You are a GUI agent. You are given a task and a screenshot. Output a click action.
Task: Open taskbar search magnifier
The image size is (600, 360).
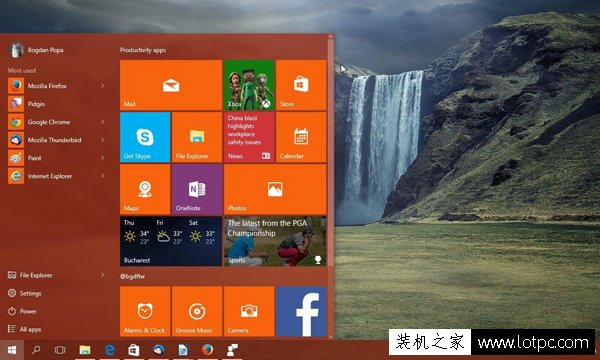[x=36, y=350]
